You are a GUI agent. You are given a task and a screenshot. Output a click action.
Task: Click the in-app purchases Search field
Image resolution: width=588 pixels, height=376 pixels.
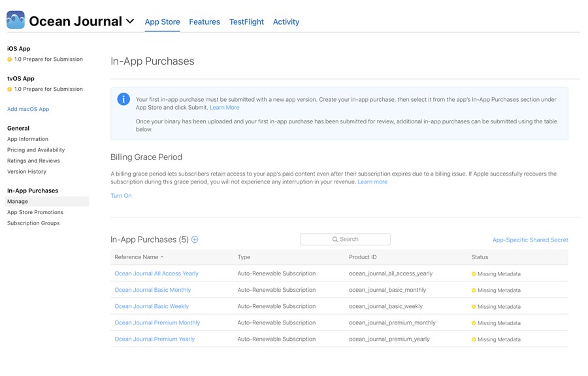[345, 240]
